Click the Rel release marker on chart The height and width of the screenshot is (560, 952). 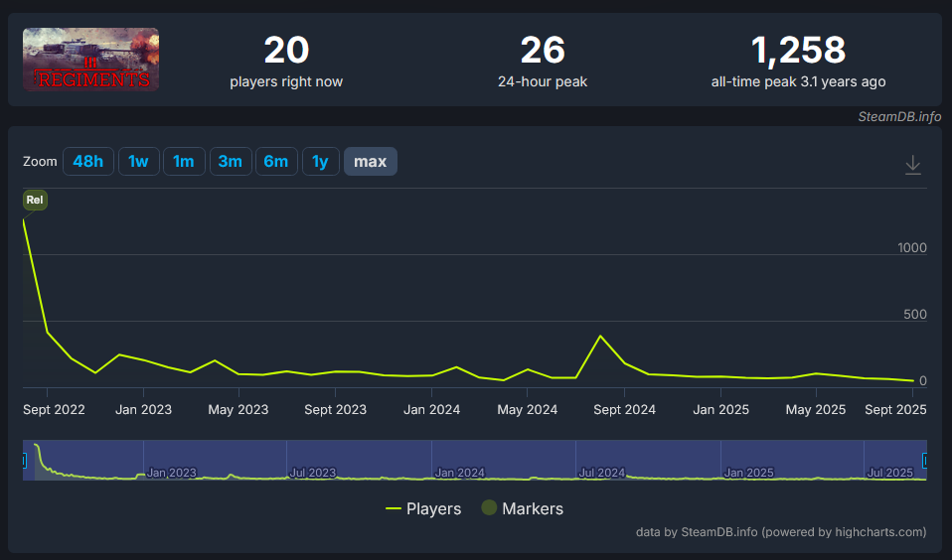pyautogui.click(x=35, y=200)
